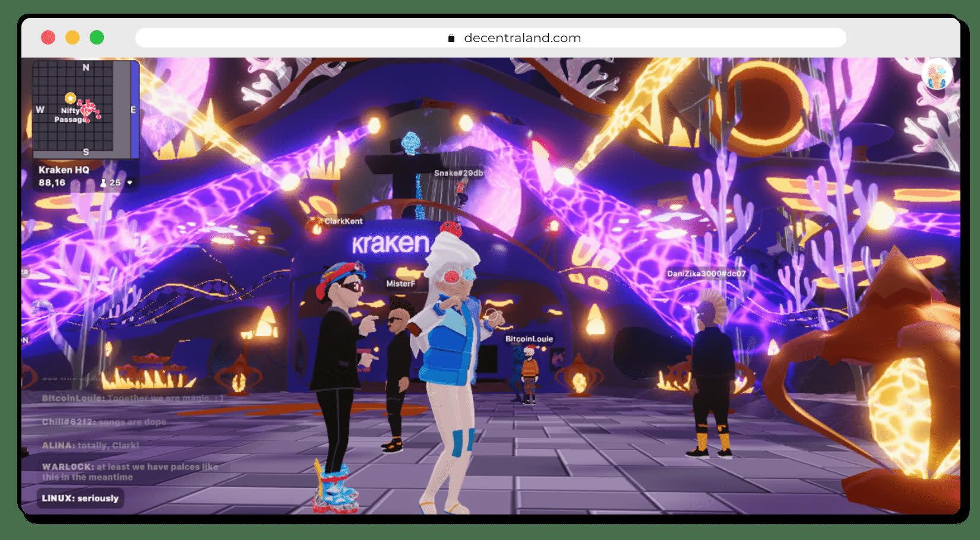The image size is (980, 540).
Task: Click the online players count icon
Action: (x=103, y=183)
